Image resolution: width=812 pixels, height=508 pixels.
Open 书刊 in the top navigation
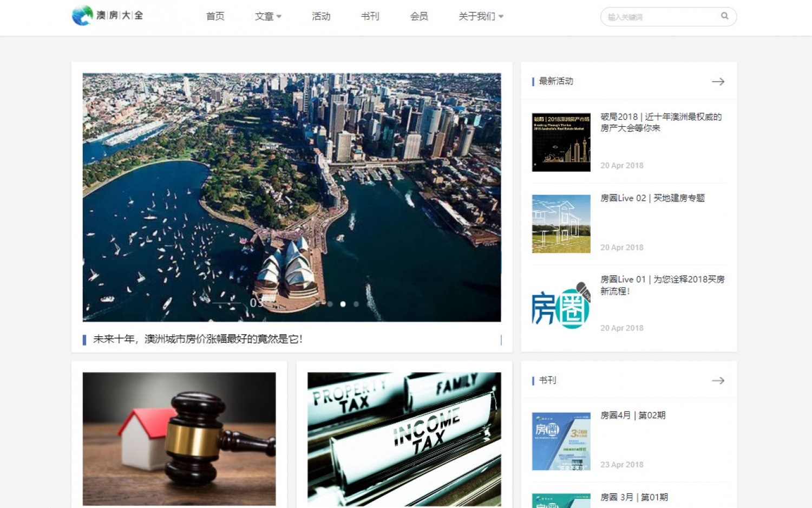click(x=370, y=17)
